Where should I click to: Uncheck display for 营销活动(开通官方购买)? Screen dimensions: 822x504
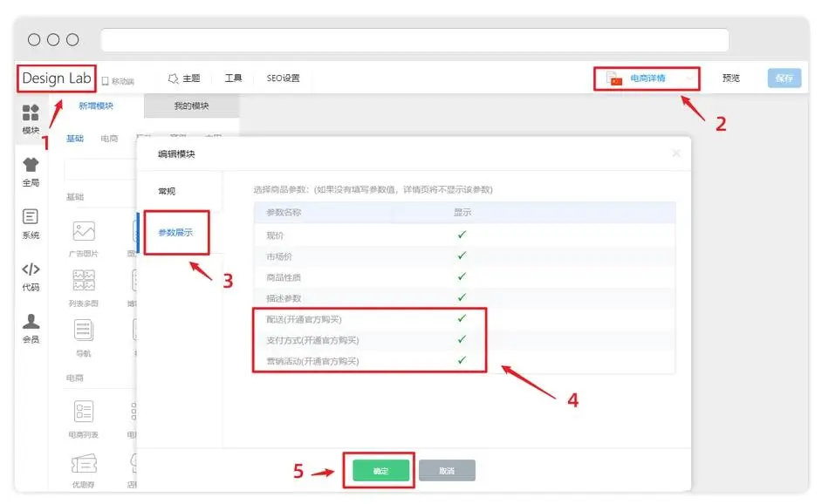click(x=462, y=360)
